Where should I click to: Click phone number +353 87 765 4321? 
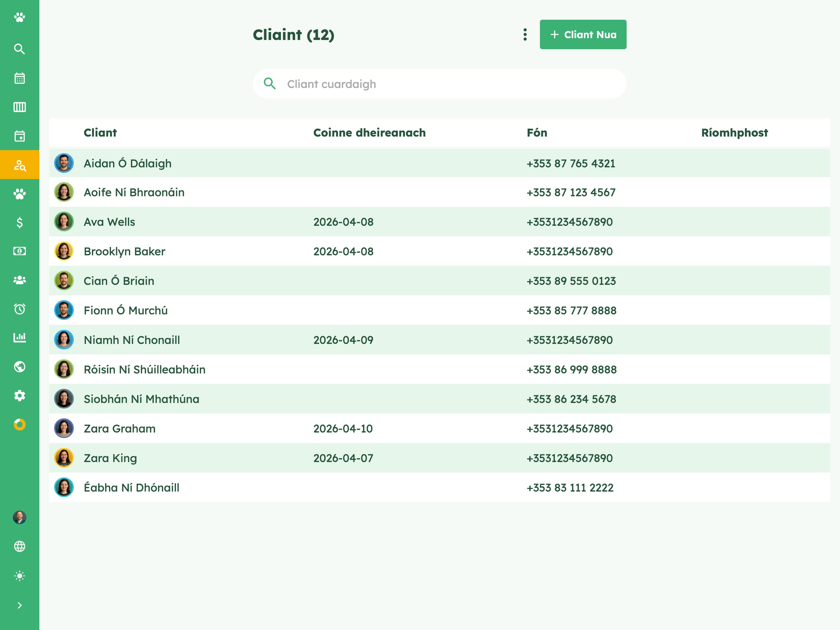tap(571, 163)
